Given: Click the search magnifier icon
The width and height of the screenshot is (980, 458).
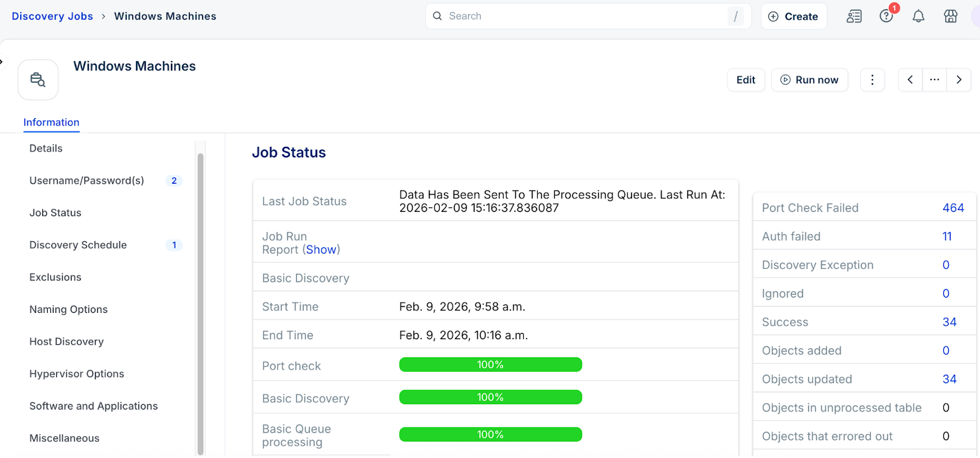Looking at the screenshot, I should (437, 16).
